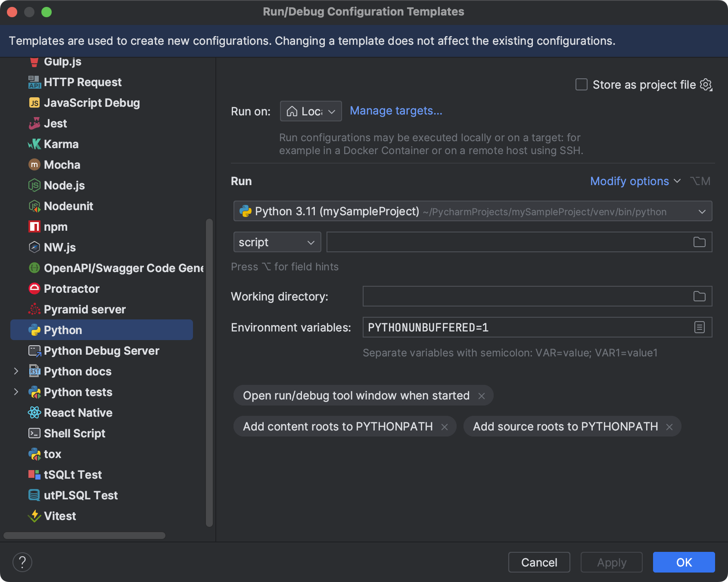Screen dimensions: 728x582
Task: Click the Python snake icon in the selected row
Action: pos(34,330)
